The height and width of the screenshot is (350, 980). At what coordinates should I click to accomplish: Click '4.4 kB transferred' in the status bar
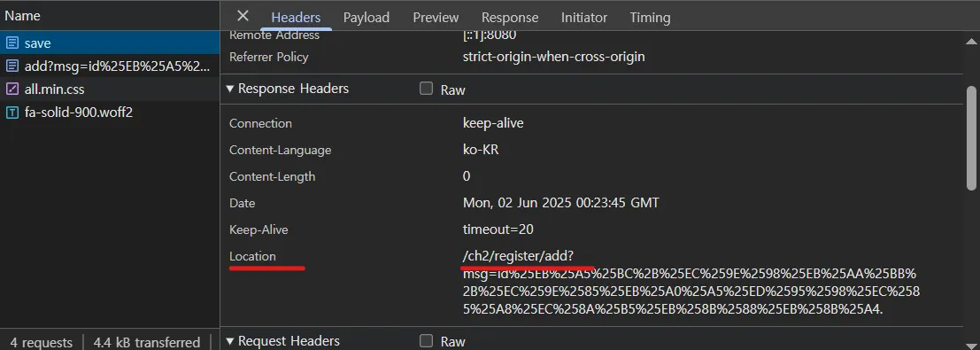(x=147, y=343)
